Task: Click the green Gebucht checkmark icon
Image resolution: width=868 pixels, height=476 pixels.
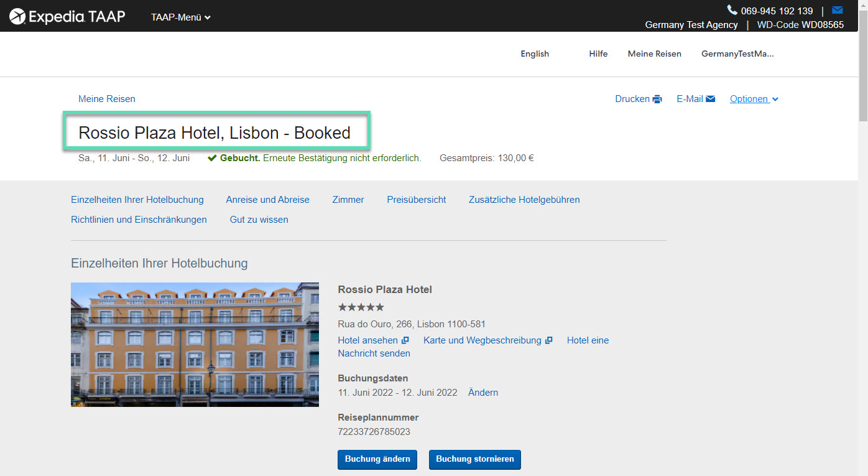Action: click(x=212, y=158)
